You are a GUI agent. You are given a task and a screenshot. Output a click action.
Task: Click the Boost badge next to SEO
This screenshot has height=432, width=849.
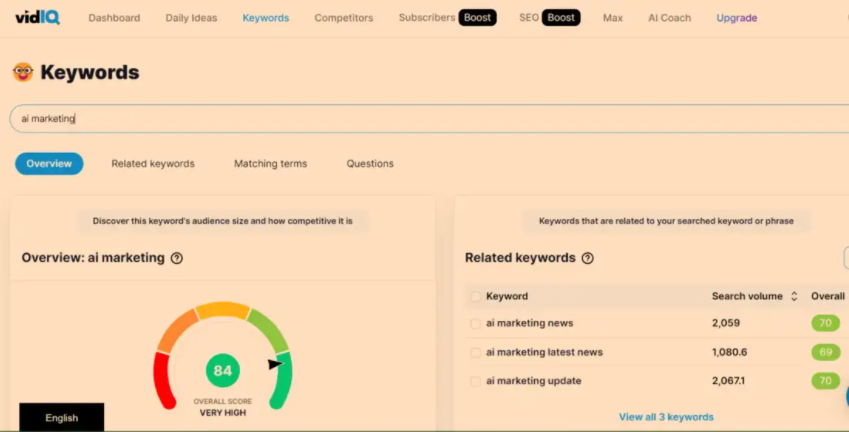tap(561, 18)
